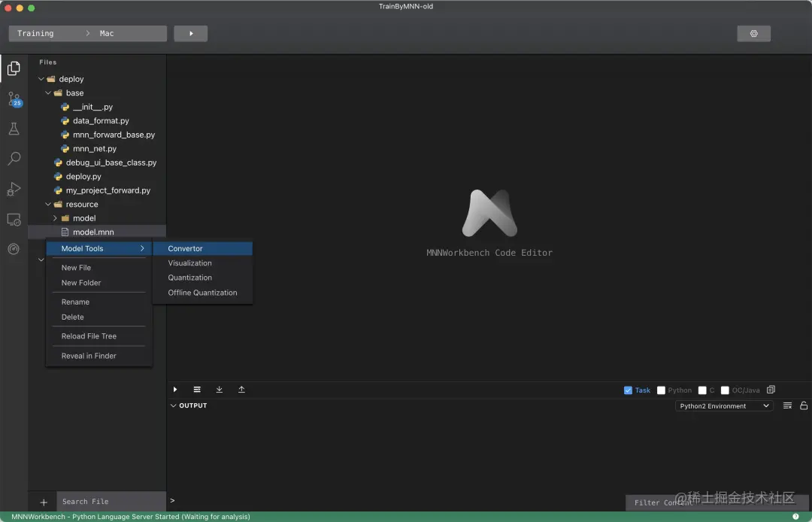The width and height of the screenshot is (812, 522).
Task: Click Python icon of deploy.py
Action: [x=58, y=177]
